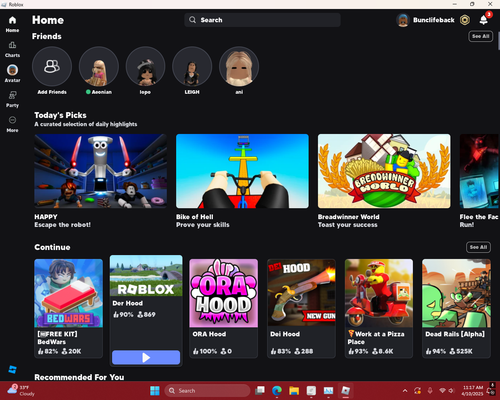Open friend ani's avatar
Viewport: 500px width, 400px height.
[239, 66]
